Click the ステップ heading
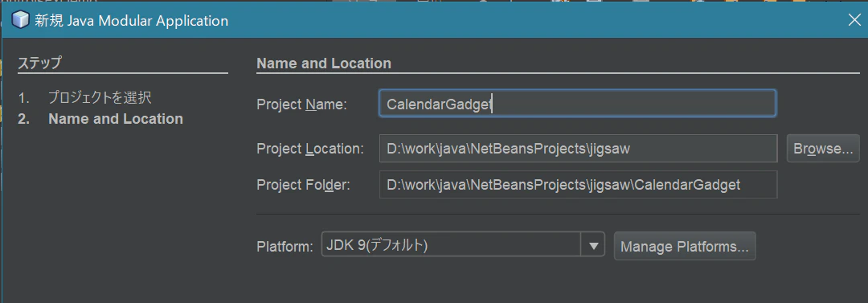Viewport: 868px width, 303px height. (x=39, y=63)
